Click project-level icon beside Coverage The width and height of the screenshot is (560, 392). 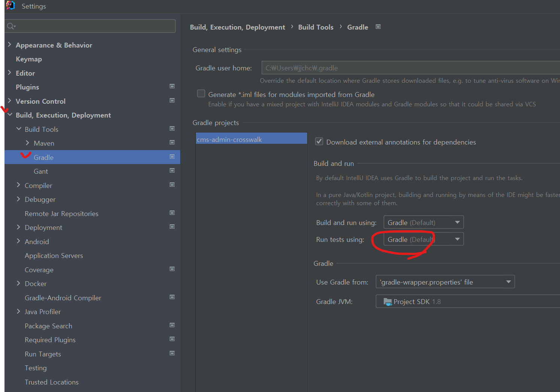click(x=172, y=269)
